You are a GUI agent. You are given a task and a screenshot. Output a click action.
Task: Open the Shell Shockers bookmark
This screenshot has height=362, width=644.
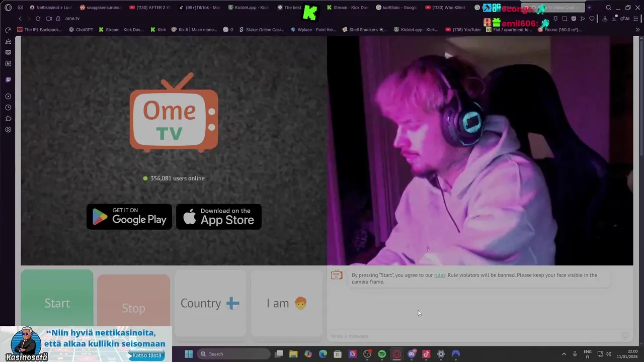364,30
